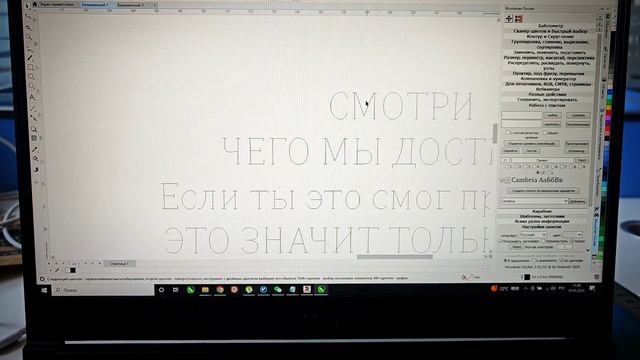Expand 'Контур и Скругление' section

[x=550, y=36]
